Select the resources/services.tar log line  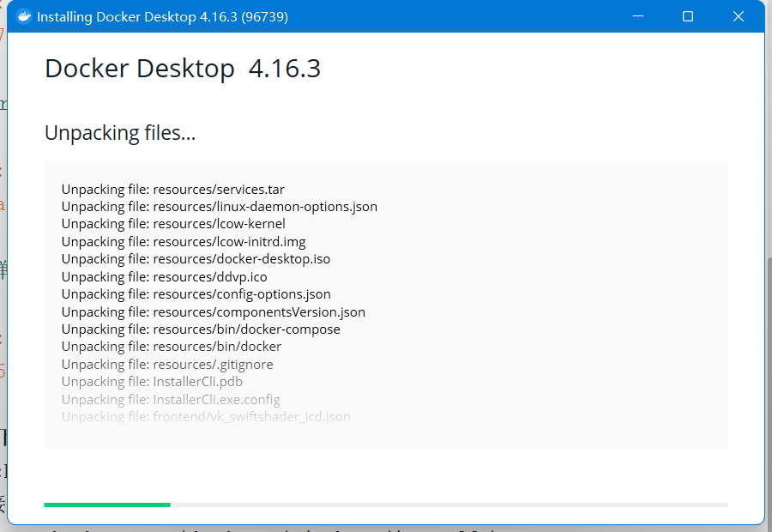coord(172,189)
